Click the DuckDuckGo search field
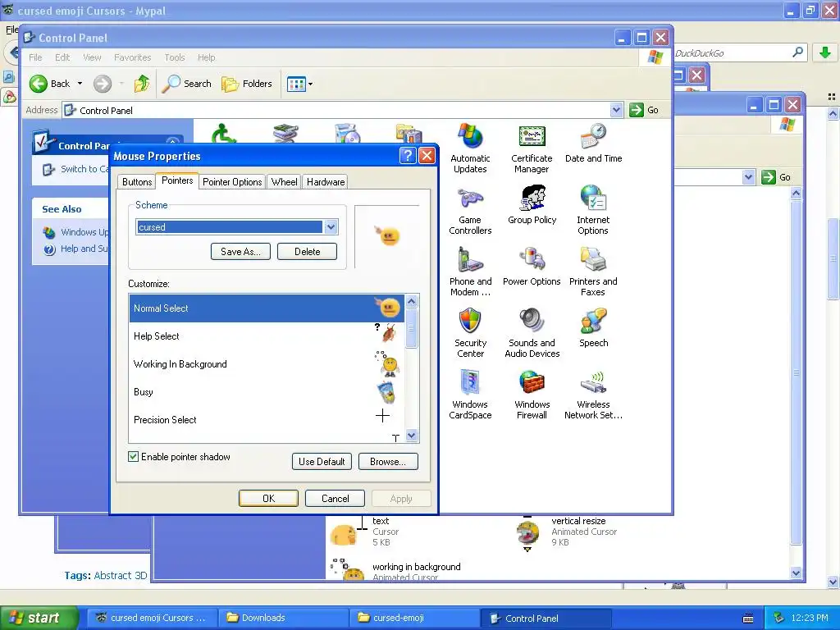840x630 pixels. [x=731, y=52]
